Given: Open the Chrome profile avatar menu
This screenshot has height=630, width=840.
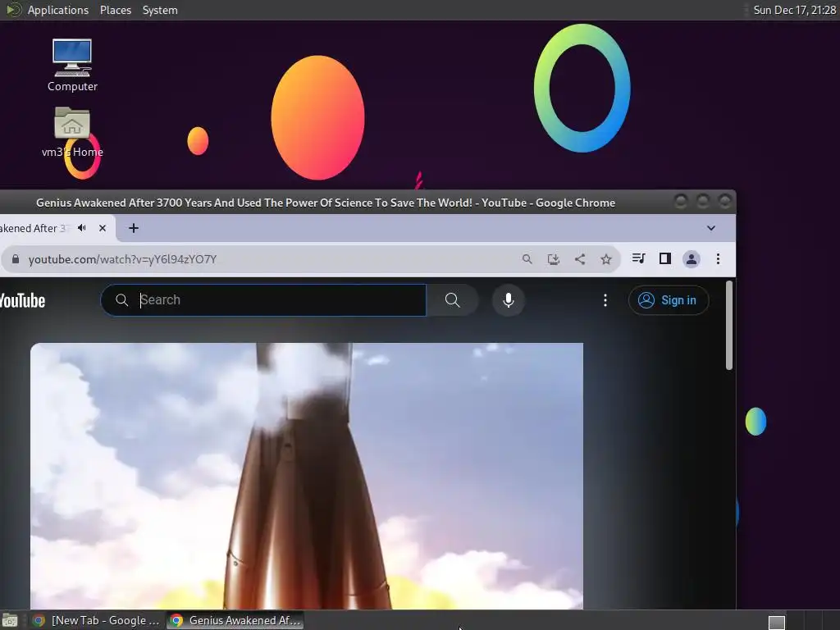Looking at the screenshot, I should pyautogui.click(x=691, y=259).
